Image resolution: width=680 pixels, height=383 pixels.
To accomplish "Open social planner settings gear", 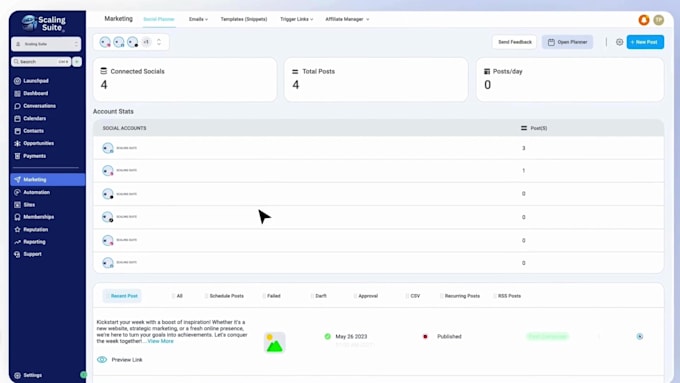I will click(619, 42).
